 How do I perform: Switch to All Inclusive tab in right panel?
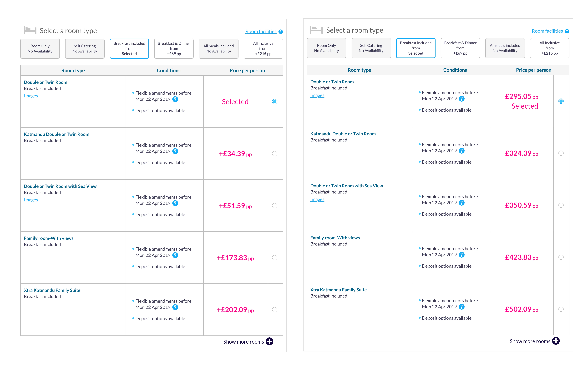[550, 48]
